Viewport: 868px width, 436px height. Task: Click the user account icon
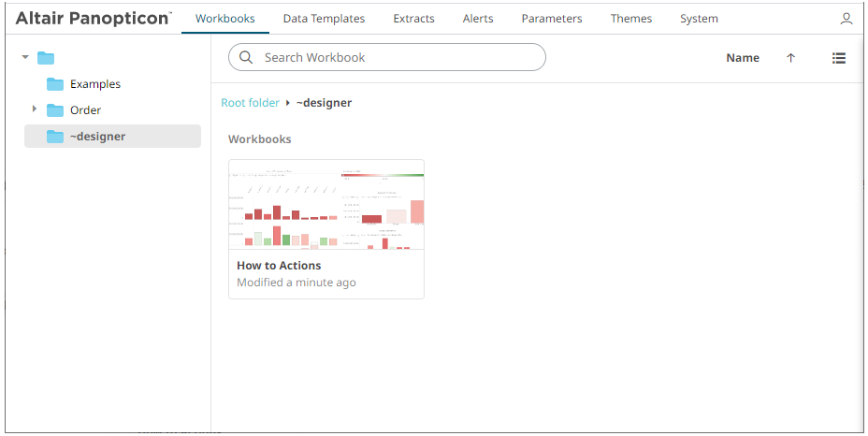(x=846, y=19)
